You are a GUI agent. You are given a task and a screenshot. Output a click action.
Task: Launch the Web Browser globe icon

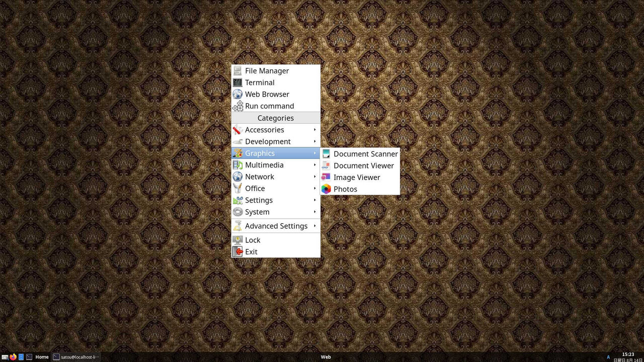[x=237, y=94]
